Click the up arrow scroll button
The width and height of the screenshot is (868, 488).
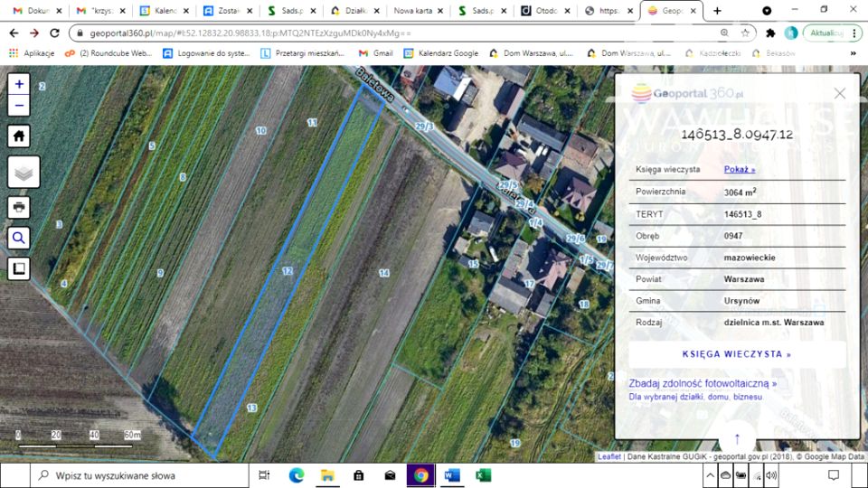(737, 439)
